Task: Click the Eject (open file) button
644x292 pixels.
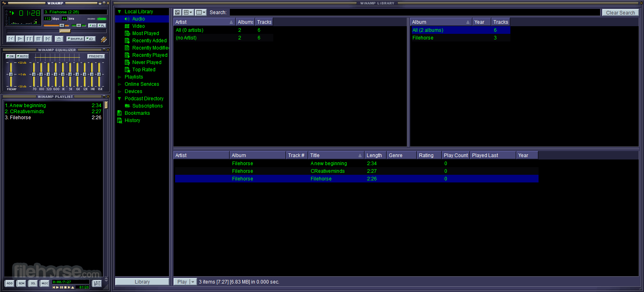Action: click(x=59, y=39)
